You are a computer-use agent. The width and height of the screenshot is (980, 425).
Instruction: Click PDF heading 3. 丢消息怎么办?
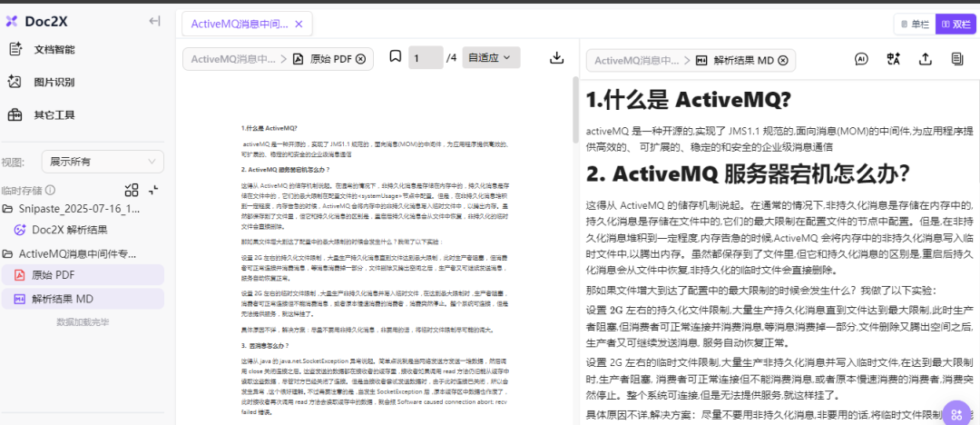265,345
